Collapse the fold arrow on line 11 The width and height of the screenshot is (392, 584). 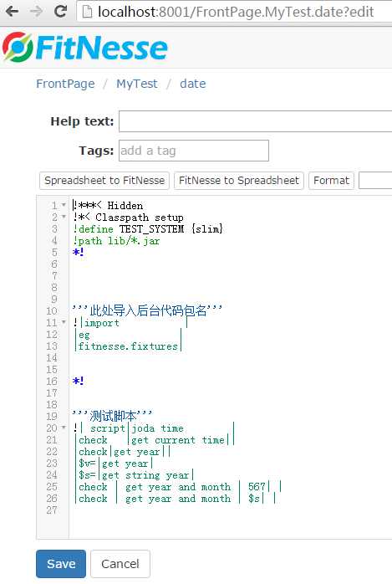tap(64, 323)
